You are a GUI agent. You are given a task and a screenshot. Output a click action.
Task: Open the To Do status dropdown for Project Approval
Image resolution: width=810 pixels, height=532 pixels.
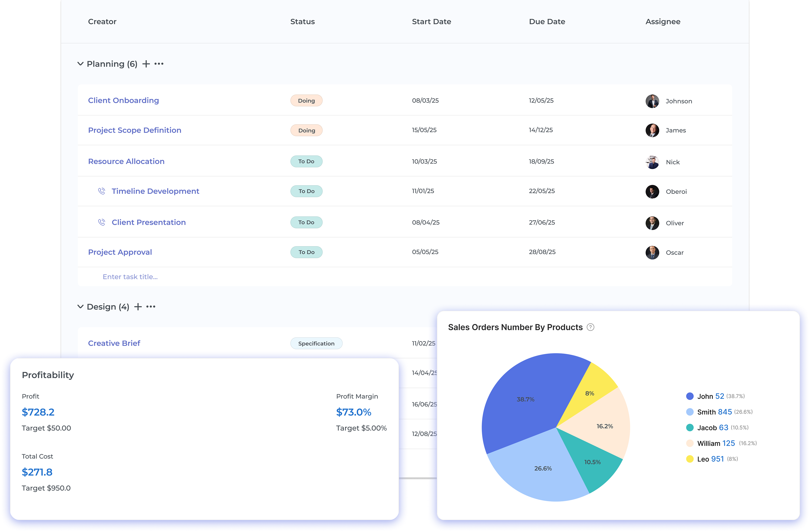click(x=306, y=252)
